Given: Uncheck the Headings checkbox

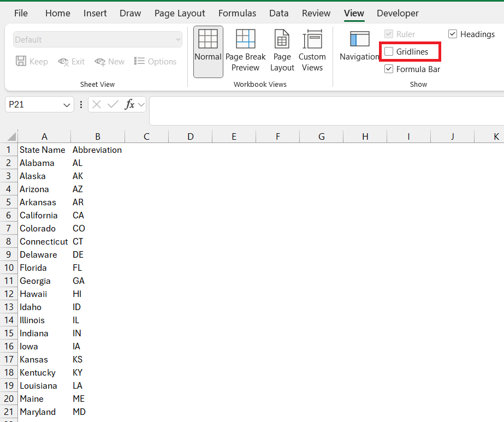Looking at the screenshot, I should (453, 34).
